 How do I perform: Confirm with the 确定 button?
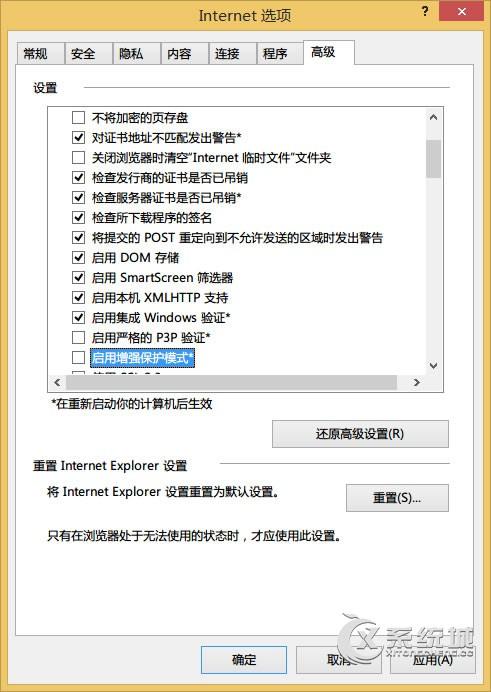click(x=244, y=660)
